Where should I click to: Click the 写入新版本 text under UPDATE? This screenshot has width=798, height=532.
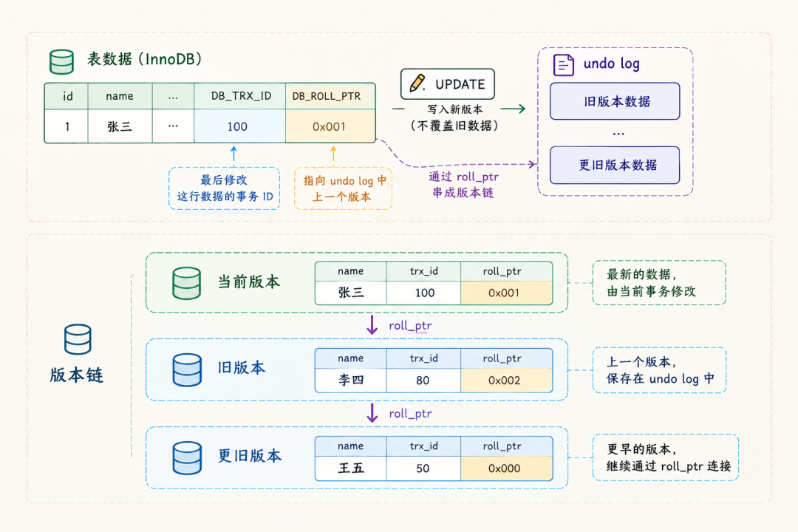[x=455, y=109]
